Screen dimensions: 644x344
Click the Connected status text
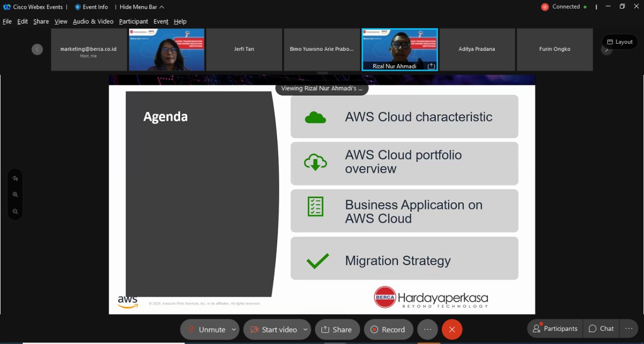(x=566, y=7)
